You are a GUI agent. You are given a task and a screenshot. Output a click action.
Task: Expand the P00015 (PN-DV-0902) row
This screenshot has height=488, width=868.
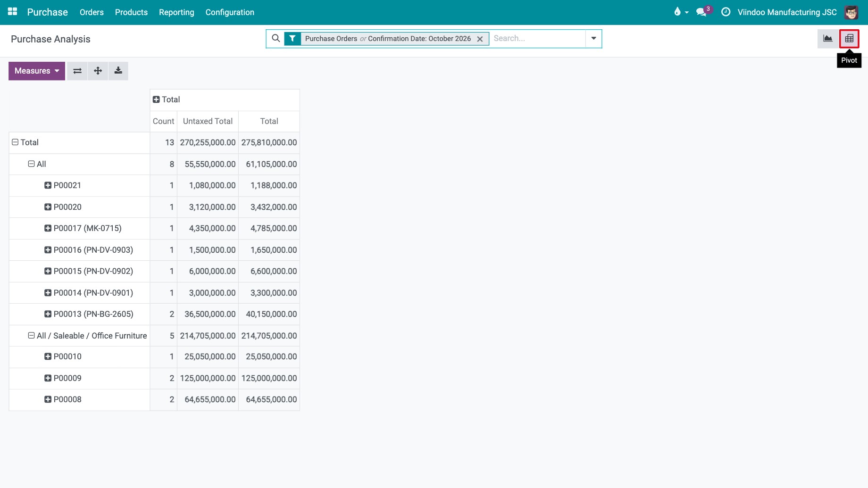(x=48, y=271)
